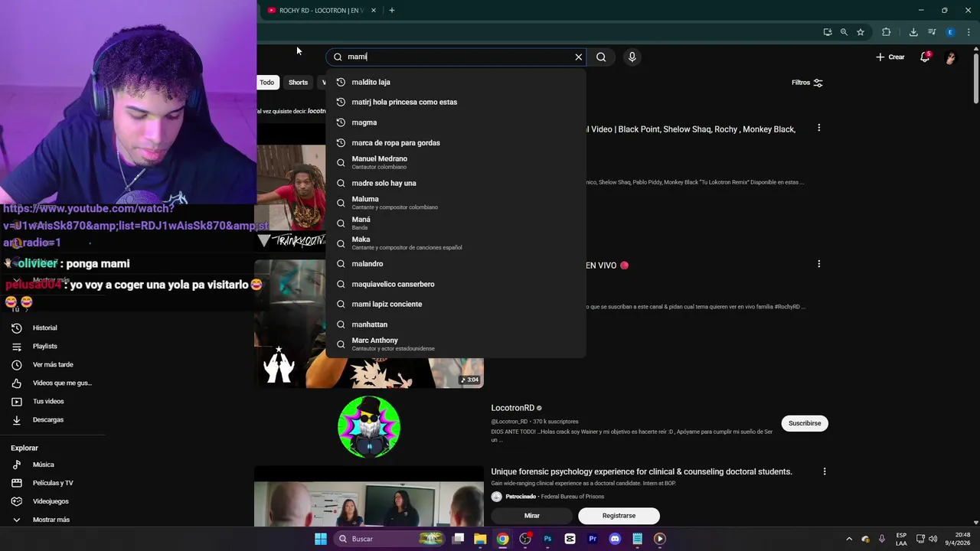The height and width of the screenshot is (551, 980).
Task: Pick the Marc Anthony suggestion
Action: [x=456, y=344]
